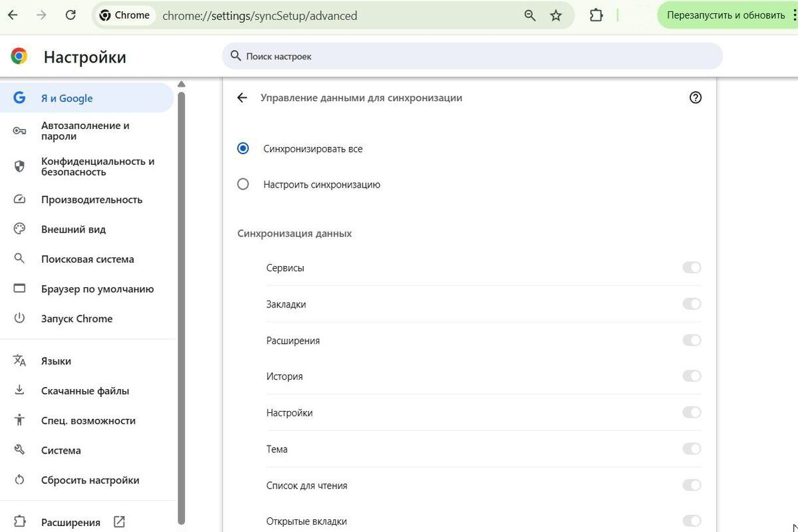Toggle the 'Тема' sync switch
This screenshot has height=532, width=798.
(692, 449)
